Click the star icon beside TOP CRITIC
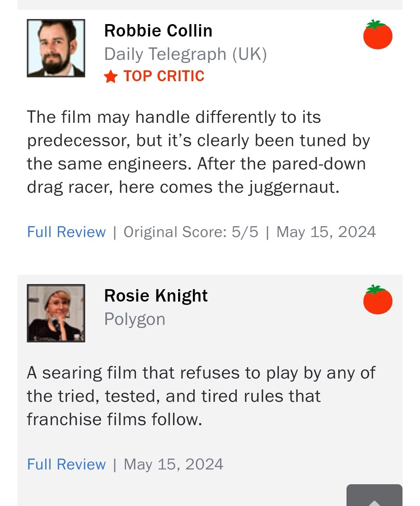 click(x=111, y=77)
